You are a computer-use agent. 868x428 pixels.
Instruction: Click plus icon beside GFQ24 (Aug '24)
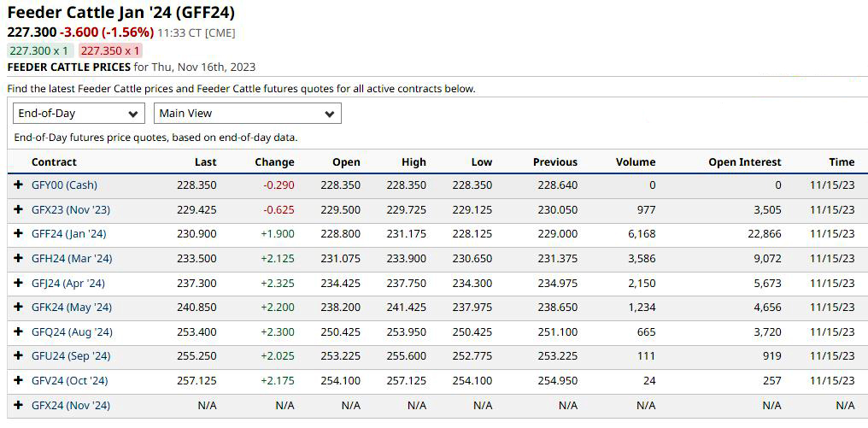click(x=18, y=331)
